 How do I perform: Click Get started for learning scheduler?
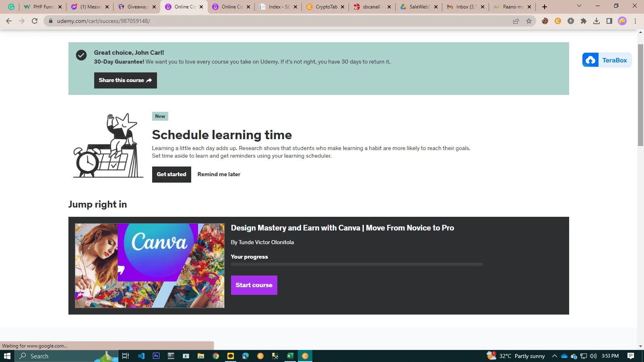click(x=171, y=175)
